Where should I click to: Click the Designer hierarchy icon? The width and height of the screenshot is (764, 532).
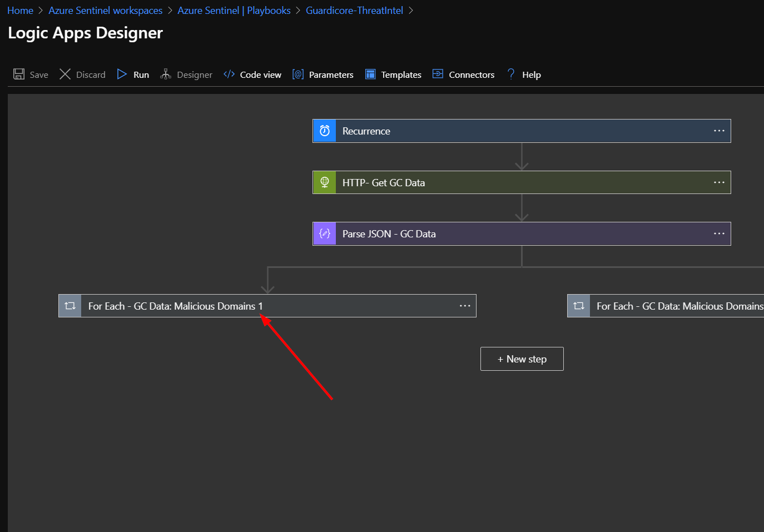point(166,74)
